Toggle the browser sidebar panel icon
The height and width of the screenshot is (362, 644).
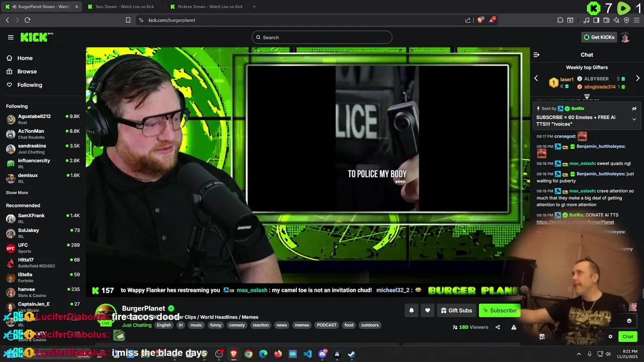coord(596,20)
